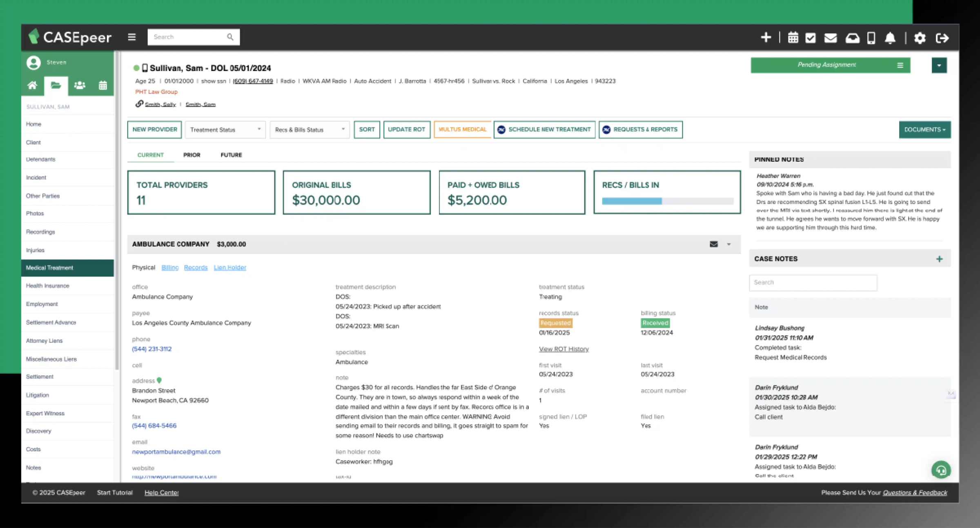The width and height of the screenshot is (980, 528).
Task: Open the View ROT History link
Action: 563,349
